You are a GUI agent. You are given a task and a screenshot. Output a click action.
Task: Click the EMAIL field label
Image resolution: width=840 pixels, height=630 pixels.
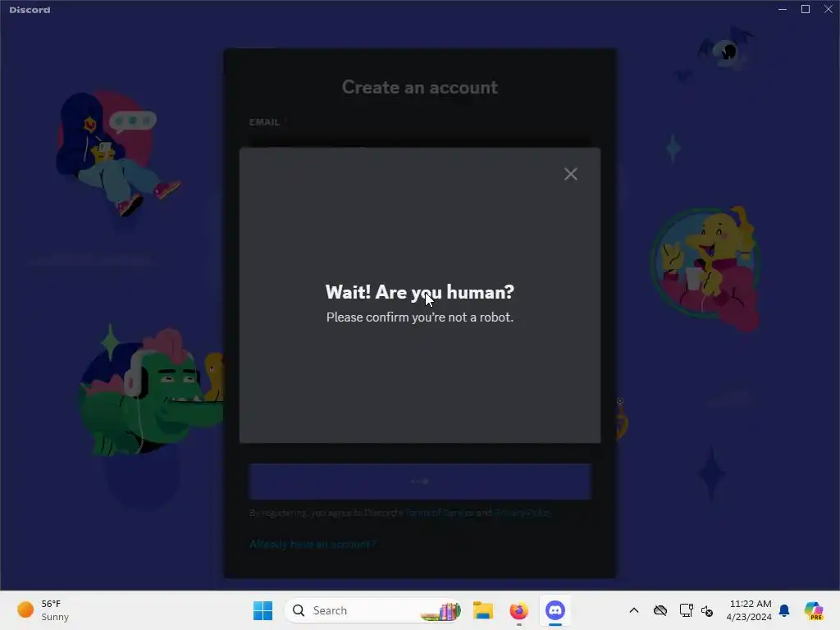(264, 122)
